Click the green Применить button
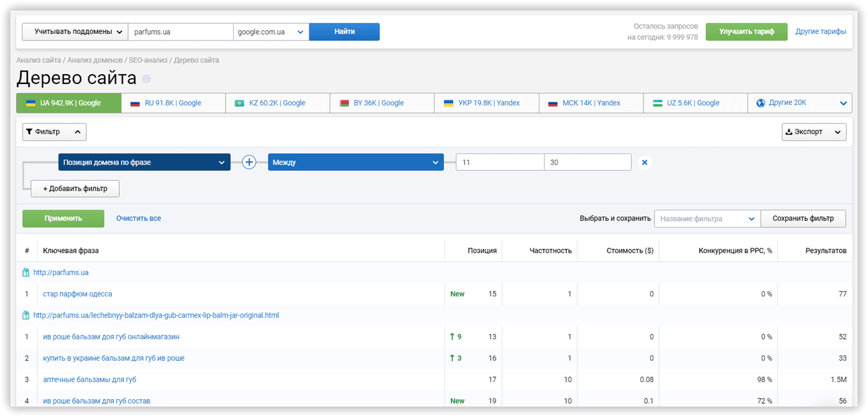This screenshot has height=417, width=868. click(63, 218)
